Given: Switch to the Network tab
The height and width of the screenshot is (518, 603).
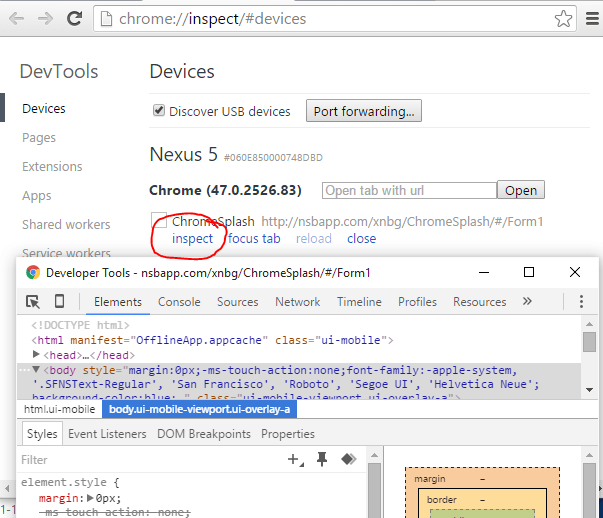Looking at the screenshot, I should point(298,302).
